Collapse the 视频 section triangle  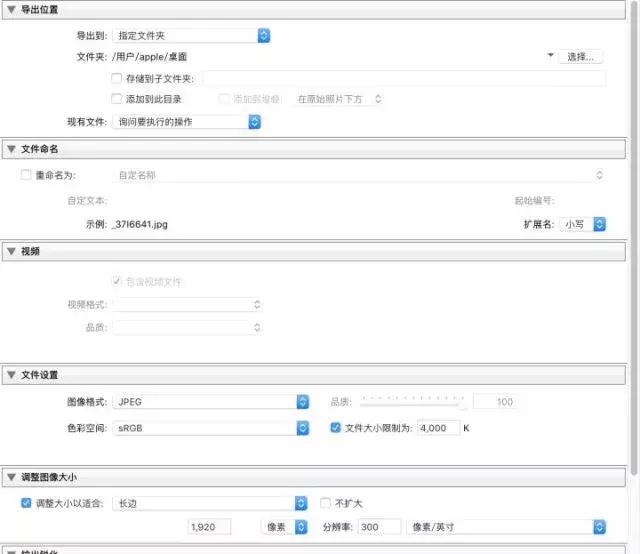pyautogui.click(x=11, y=251)
